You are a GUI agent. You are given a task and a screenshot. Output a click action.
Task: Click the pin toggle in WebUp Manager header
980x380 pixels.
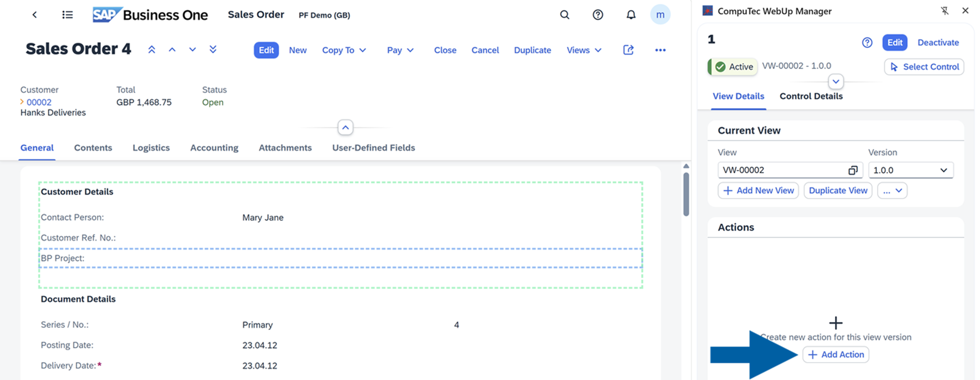945,11
